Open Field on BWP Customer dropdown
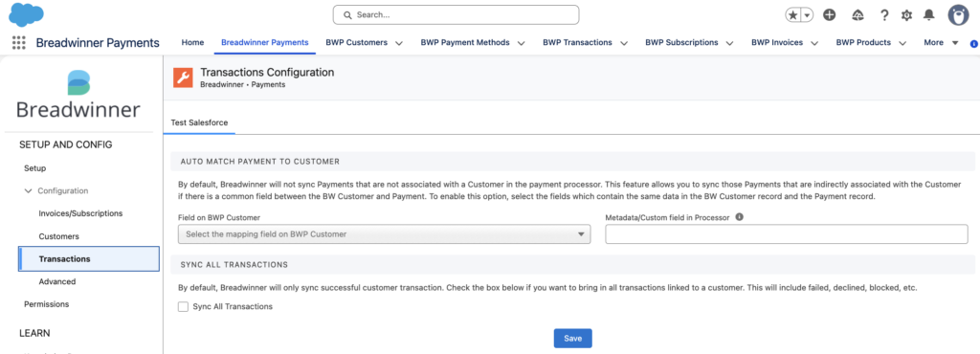The height and width of the screenshot is (354, 980). (x=385, y=234)
